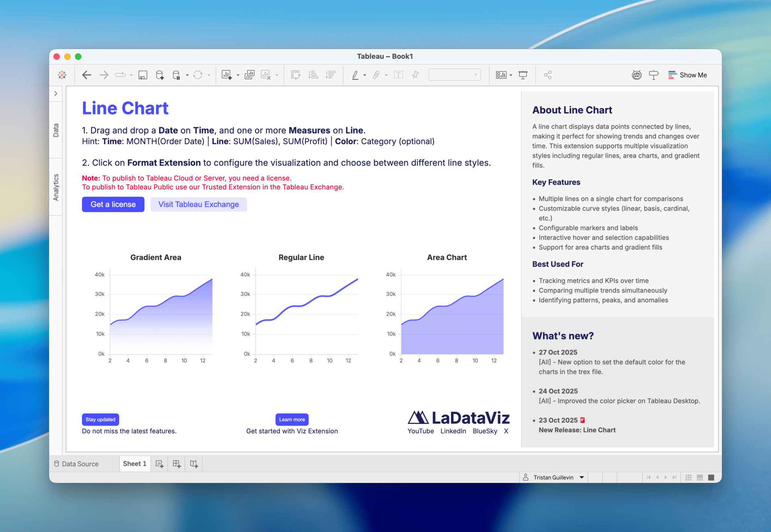771x532 pixels.
Task: Add a new data source
Action: [160, 75]
